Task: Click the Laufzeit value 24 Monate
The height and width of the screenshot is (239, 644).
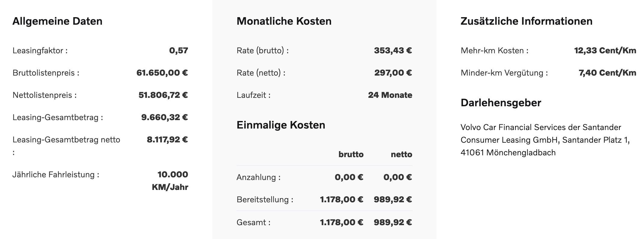Action: click(390, 95)
